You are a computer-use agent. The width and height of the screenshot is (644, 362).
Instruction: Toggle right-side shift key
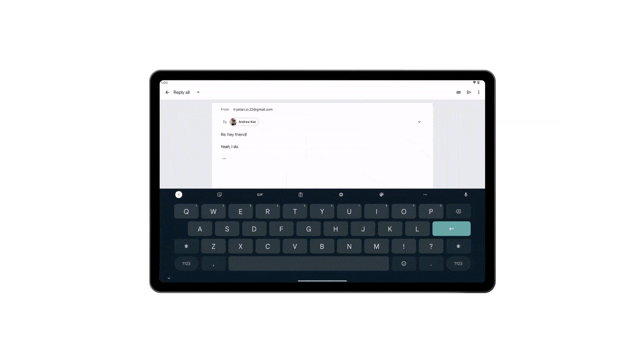[x=458, y=246]
